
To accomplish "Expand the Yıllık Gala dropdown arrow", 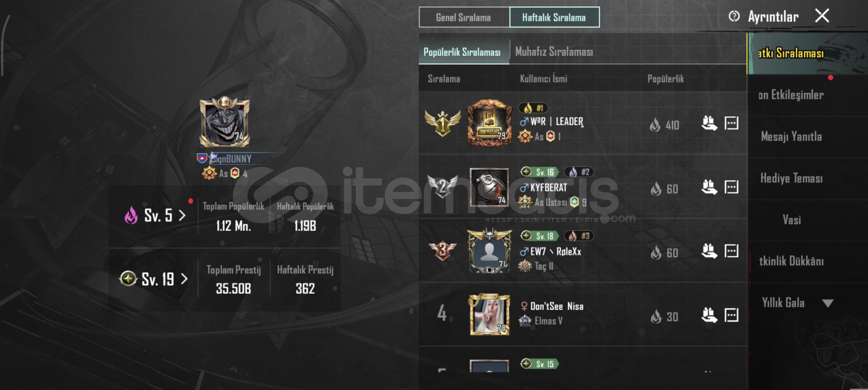I will point(828,303).
